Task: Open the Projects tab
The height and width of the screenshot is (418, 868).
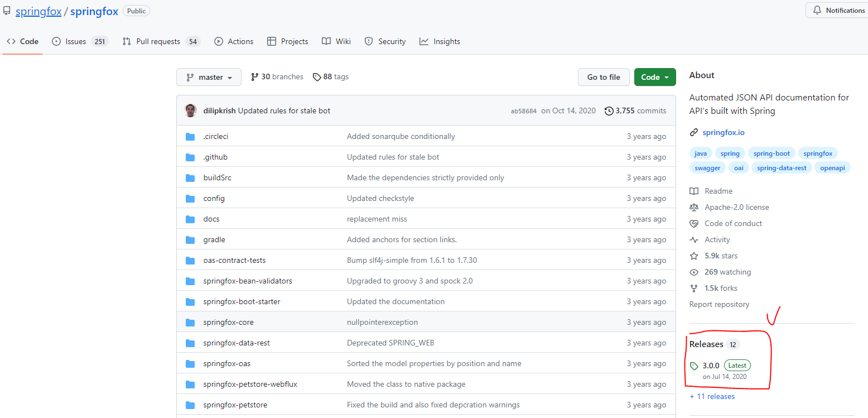Action: (x=288, y=41)
